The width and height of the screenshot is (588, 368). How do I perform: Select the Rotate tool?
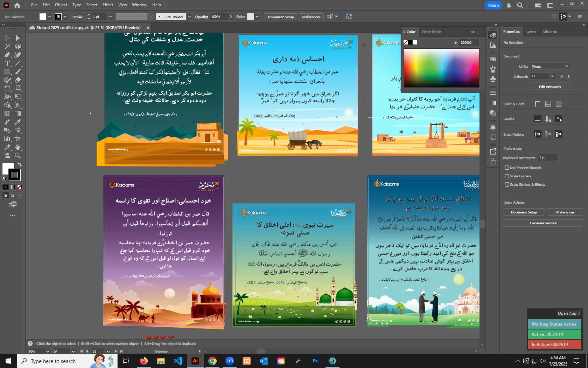pyautogui.click(x=7, y=88)
